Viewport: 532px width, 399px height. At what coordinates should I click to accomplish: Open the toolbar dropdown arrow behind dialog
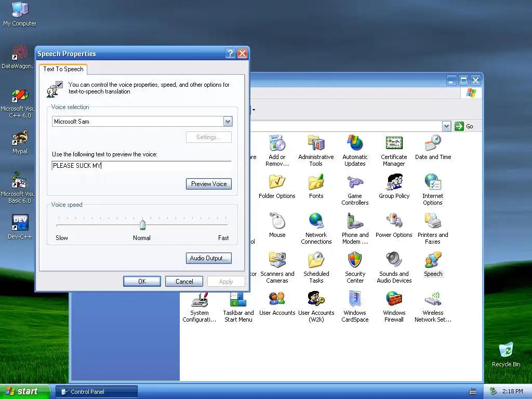pyautogui.click(x=254, y=110)
